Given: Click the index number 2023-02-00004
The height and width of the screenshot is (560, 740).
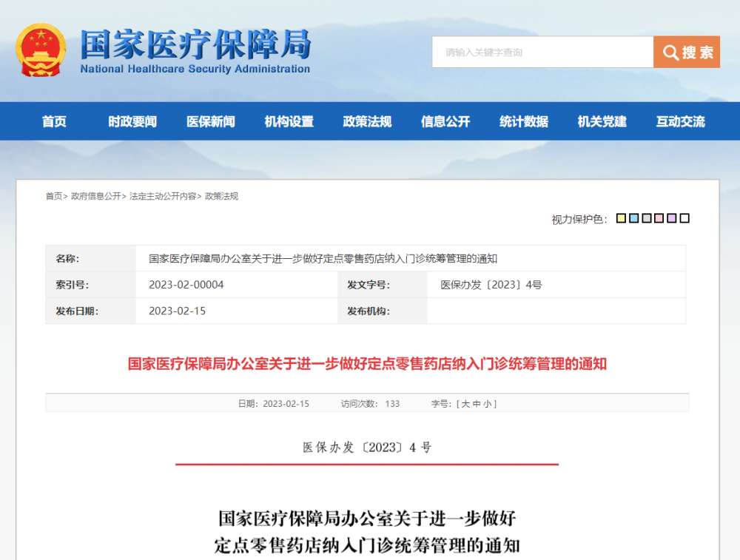Looking at the screenshot, I should point(186,285).
